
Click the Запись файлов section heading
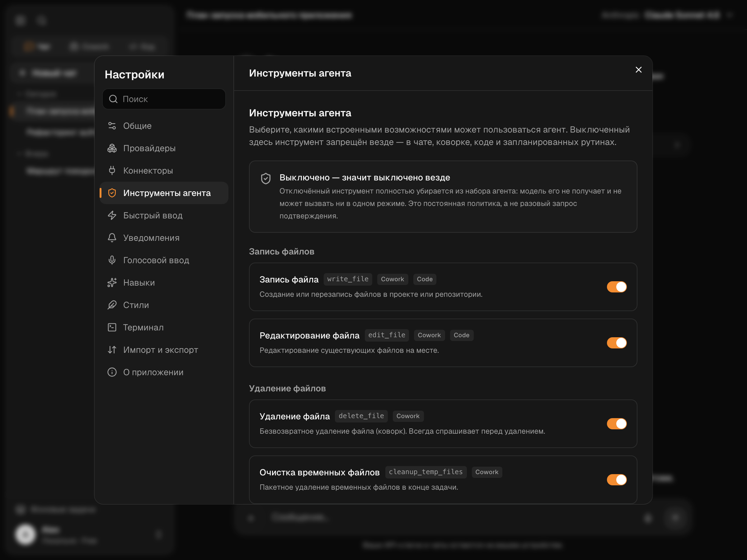tap(282, 251)
